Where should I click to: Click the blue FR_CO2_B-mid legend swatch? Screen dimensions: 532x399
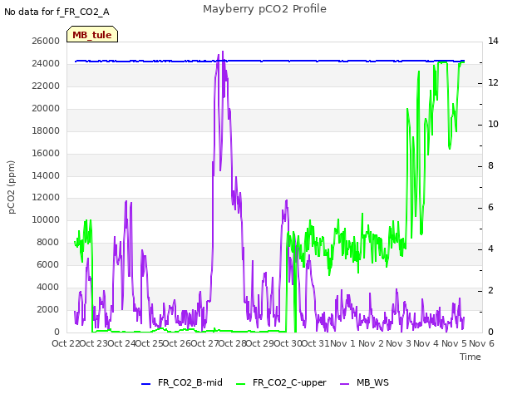[146, 384]
